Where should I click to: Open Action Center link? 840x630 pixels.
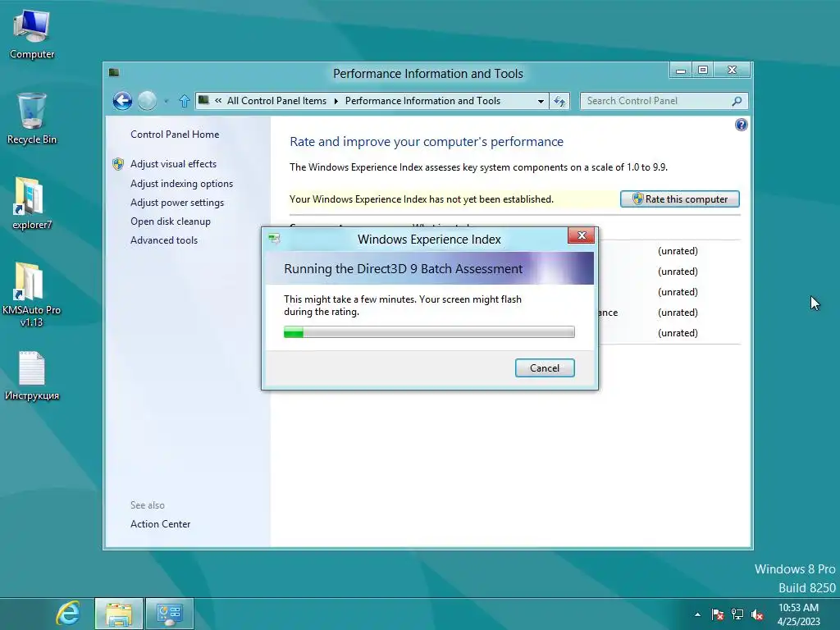coord(160,524)
